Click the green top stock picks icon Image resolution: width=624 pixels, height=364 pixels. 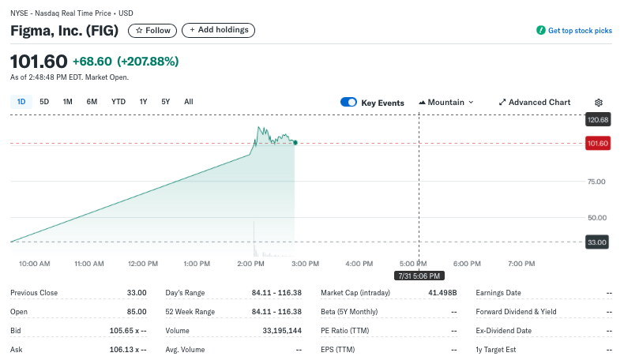(541, 30)
